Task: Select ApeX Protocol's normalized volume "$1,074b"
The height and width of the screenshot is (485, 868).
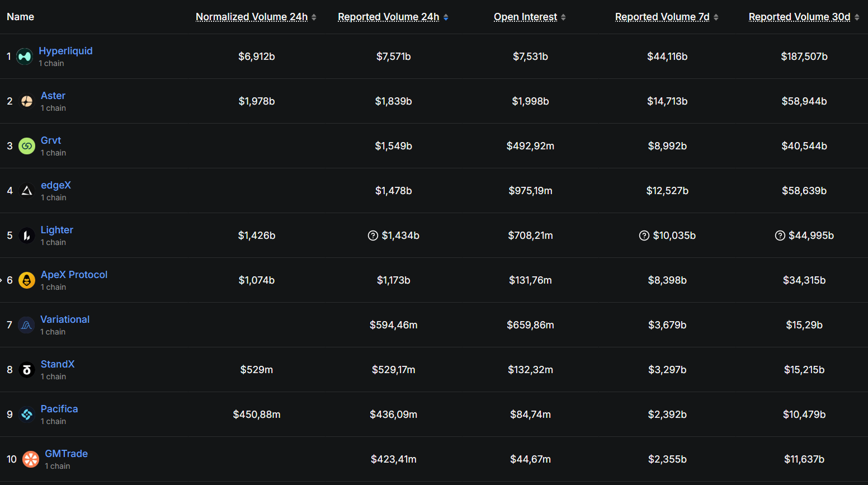Action: tap(257, 280)
